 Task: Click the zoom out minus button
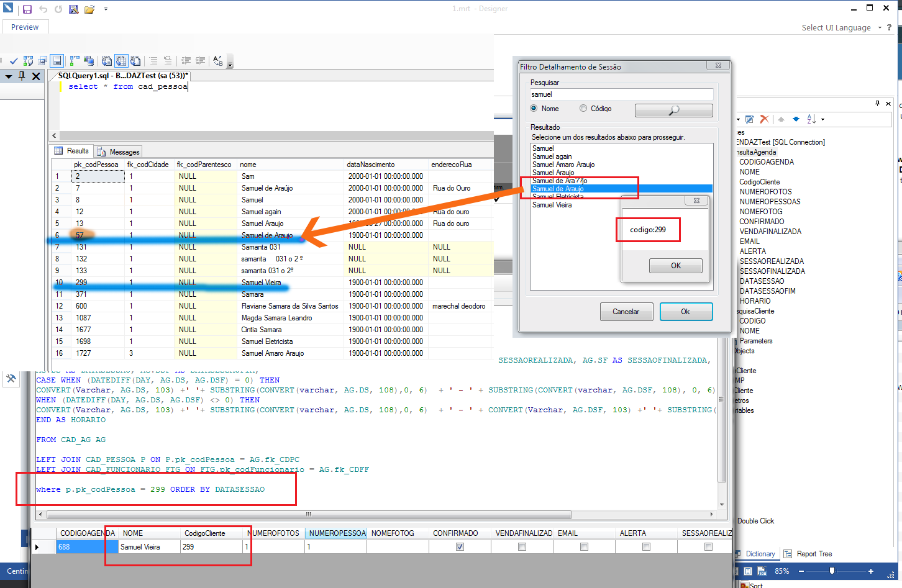pyautogui.click(x=801, y=571)
